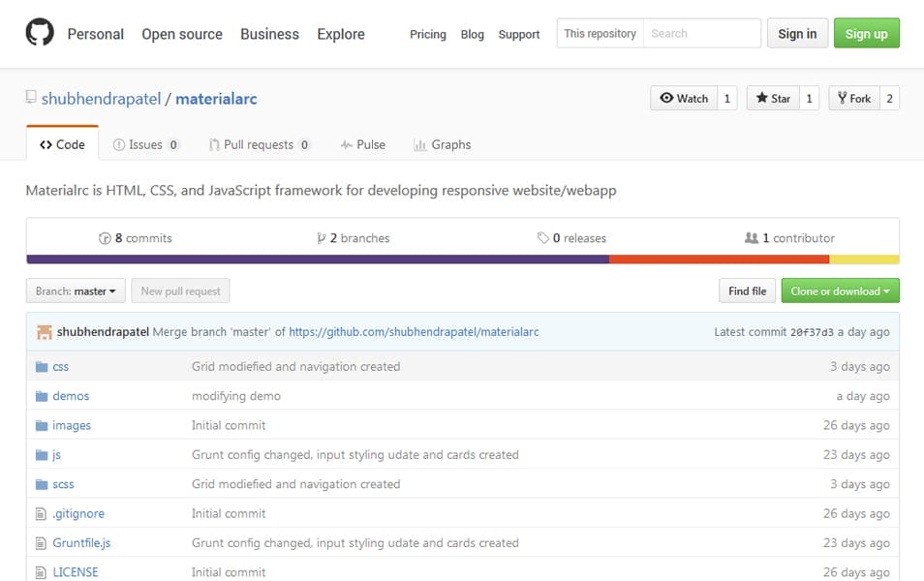Viewport: 924px width, 581px height.
Task: Click 'Initial commit' message in the images row
Action: 229,425
